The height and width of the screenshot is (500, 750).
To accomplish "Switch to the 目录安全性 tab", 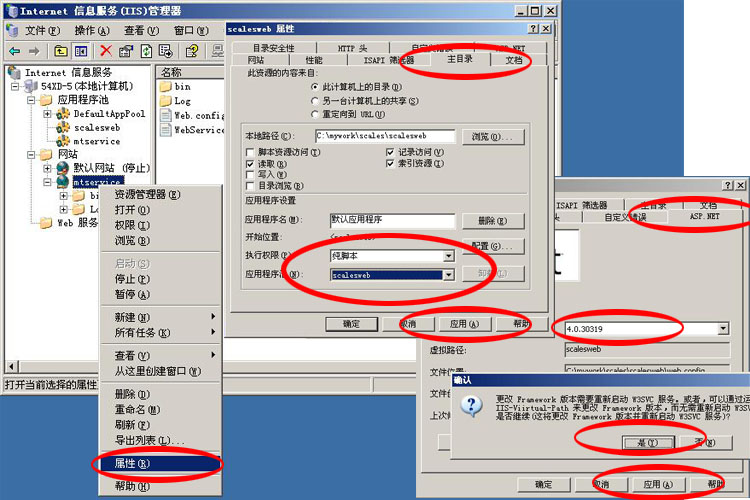I will [274, 48].
